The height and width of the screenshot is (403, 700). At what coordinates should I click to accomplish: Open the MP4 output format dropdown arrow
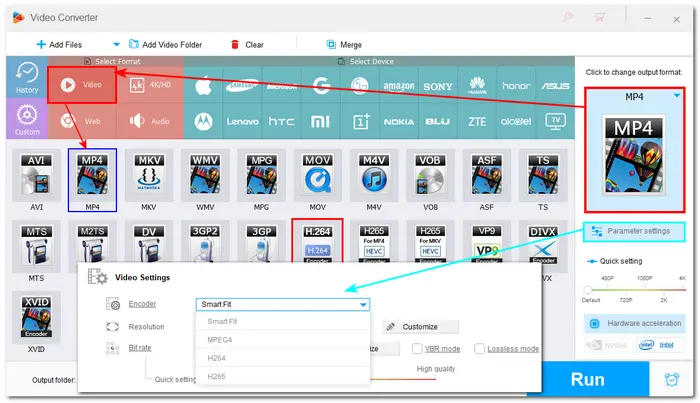tap(677, 96)
